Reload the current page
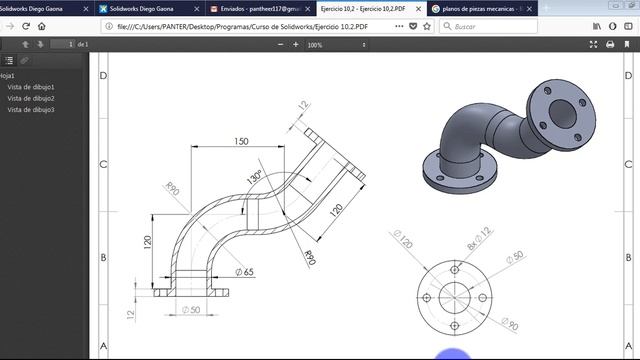The height and width of the screenshot is (360, 640). point(26,27)
